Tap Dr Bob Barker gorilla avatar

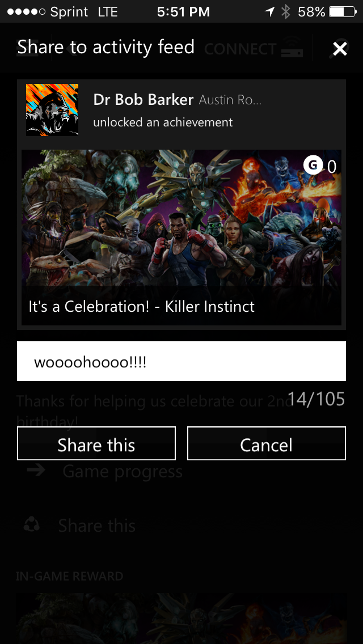click(52, 109)
